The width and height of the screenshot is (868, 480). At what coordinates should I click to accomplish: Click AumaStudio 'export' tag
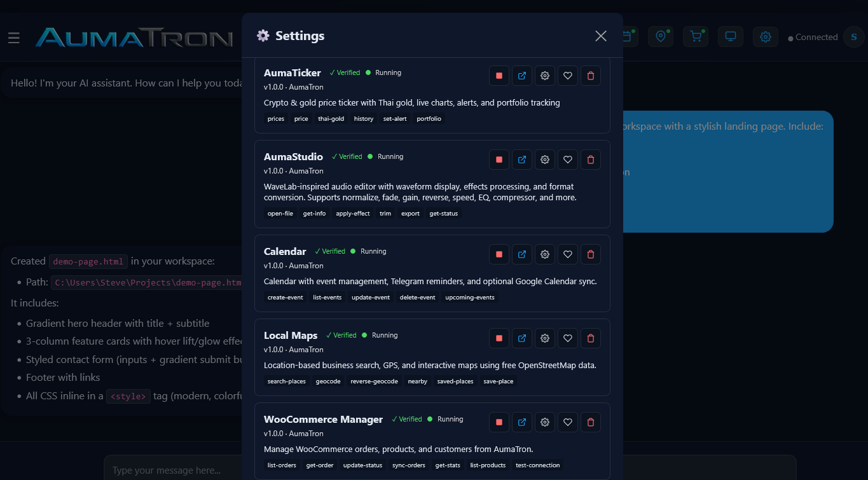[410, 214]
